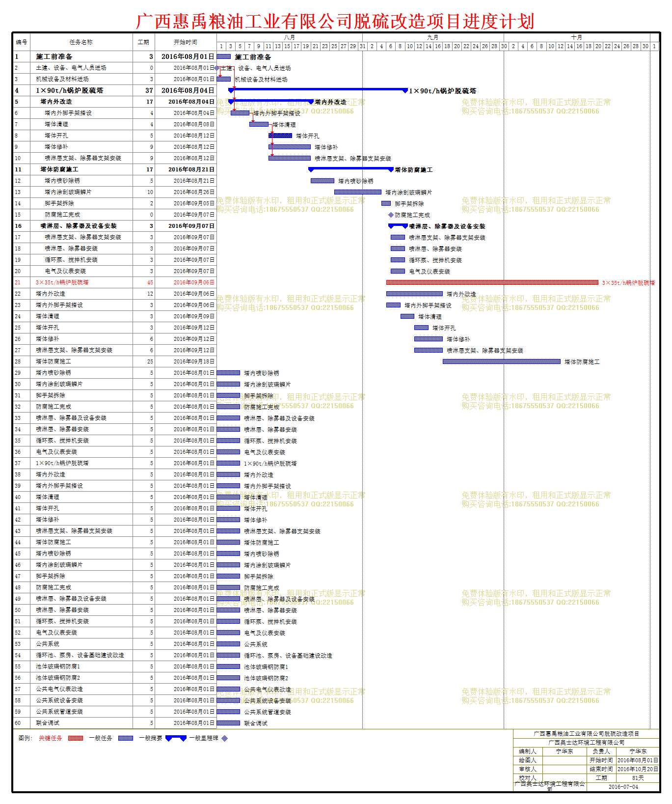672x804 pixels.
Task: Select task name 公共电气仪表改造 in row 57
Action: click(x=59, y=689)
